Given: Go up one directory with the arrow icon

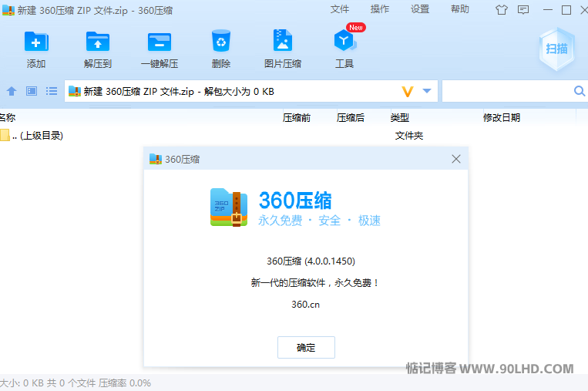Looking at the screenshot, I should point(12,91).
